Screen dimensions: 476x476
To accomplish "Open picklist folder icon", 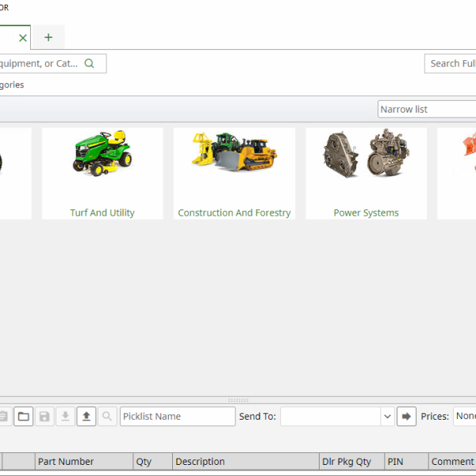I will 23,416.
